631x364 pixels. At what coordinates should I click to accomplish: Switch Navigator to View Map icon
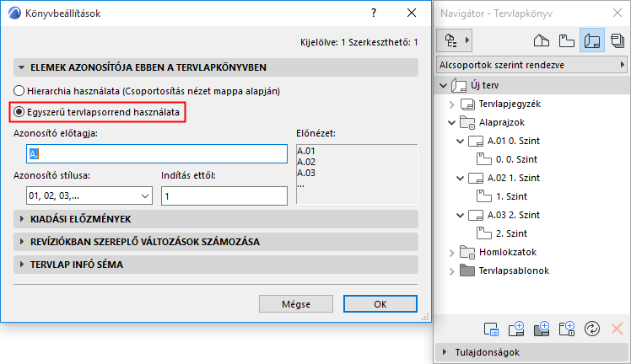click(x=567, y=40)
